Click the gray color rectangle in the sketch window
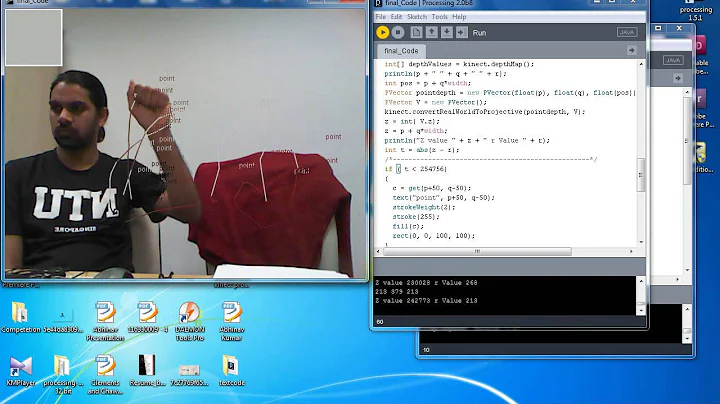This screenshot has height=404, width=720. pyautogui.click(x=34, y=38)
